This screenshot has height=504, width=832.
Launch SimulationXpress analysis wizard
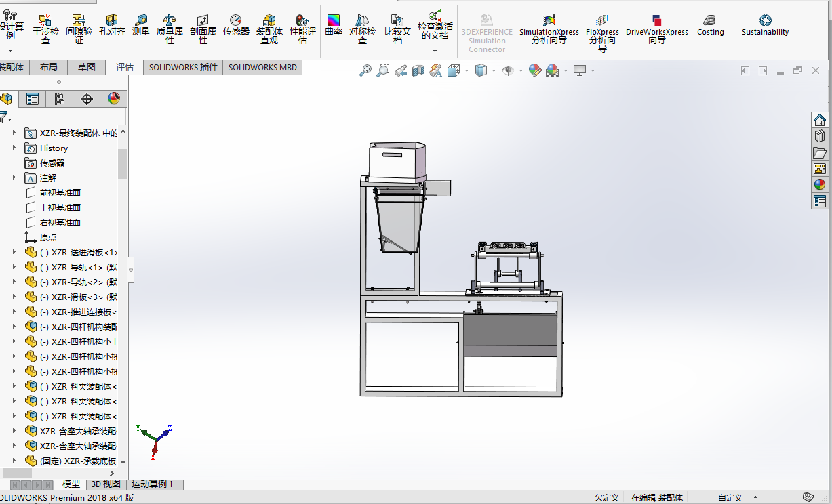549,29
